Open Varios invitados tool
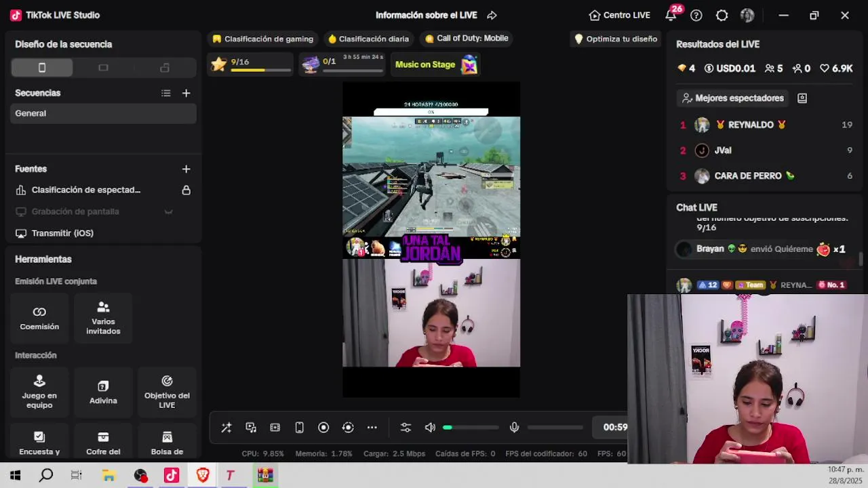The width and height of the screenshot is (868, 488). [x=103, y=319]
